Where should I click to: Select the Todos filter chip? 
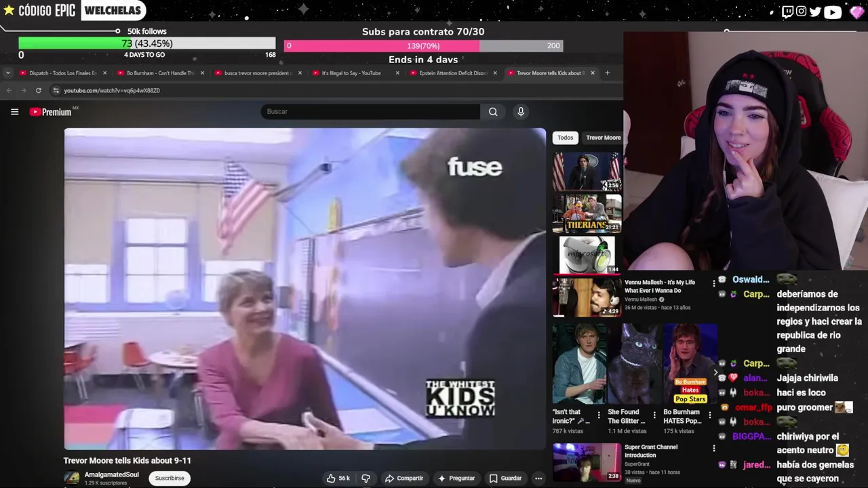[565, 138]
